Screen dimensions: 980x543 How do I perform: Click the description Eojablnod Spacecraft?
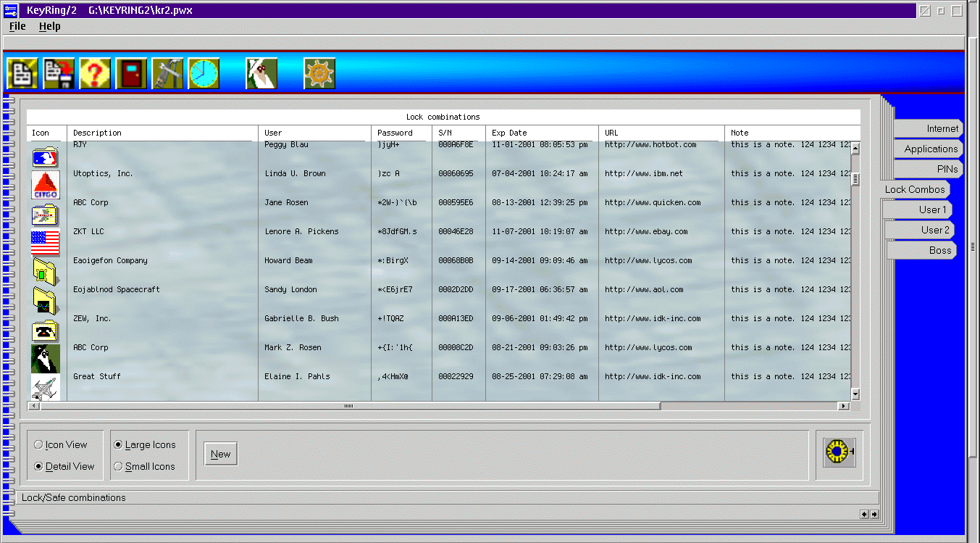[x=117, y=290]
